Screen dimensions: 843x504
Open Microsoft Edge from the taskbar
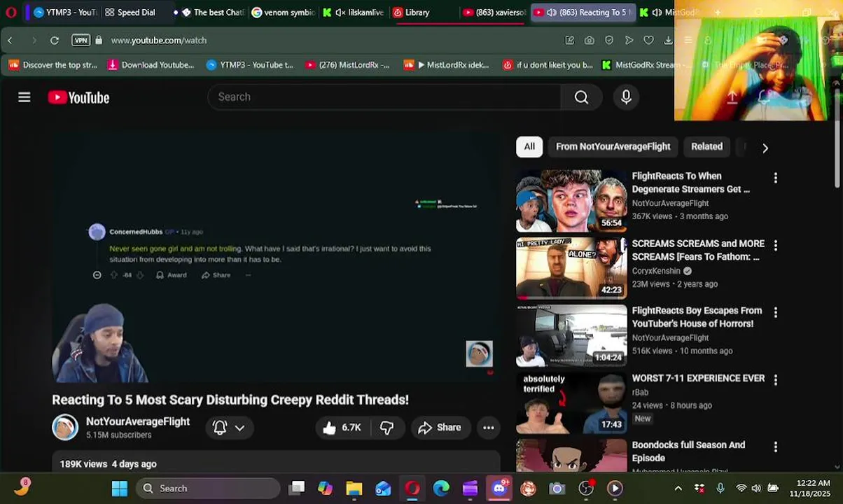click(441, 489)
